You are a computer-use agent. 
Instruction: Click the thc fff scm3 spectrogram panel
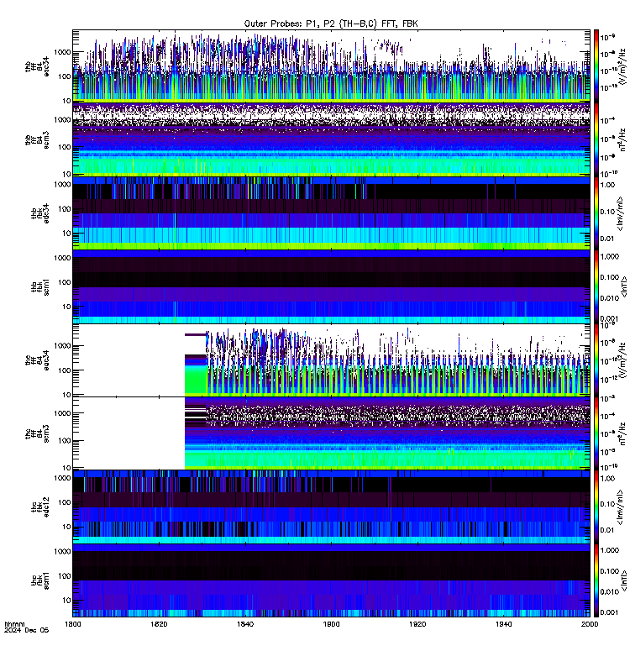331,433
